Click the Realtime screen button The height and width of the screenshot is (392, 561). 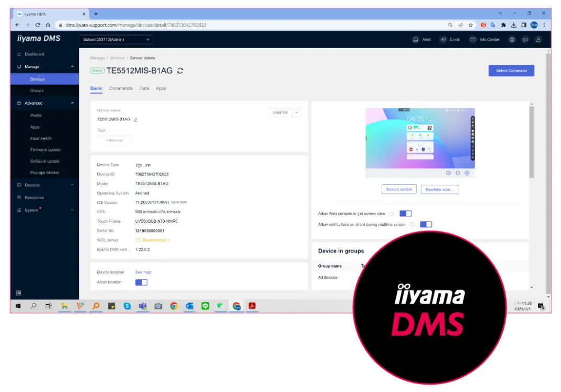click(x=439, y=190)
